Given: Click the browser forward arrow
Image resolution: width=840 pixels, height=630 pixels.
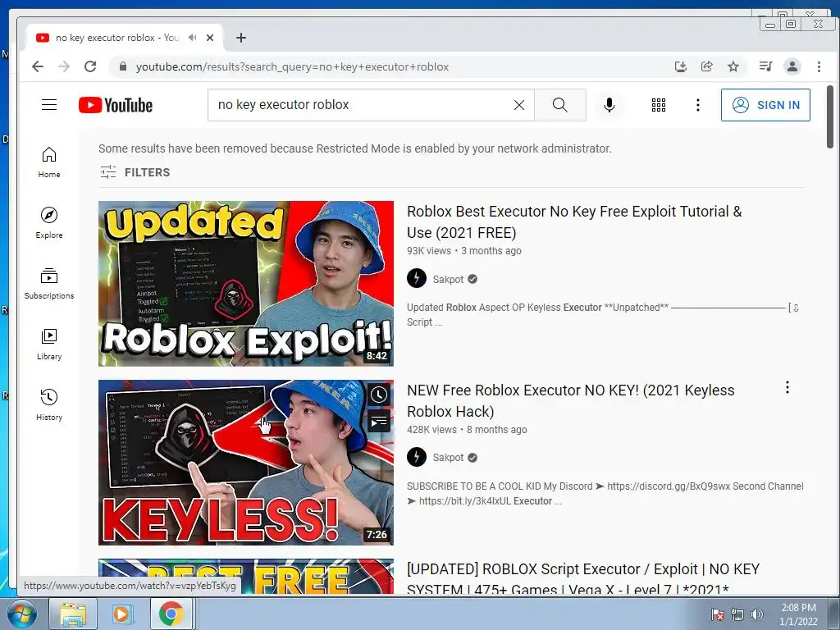Looking at the screenshot, I should (64, 66).
